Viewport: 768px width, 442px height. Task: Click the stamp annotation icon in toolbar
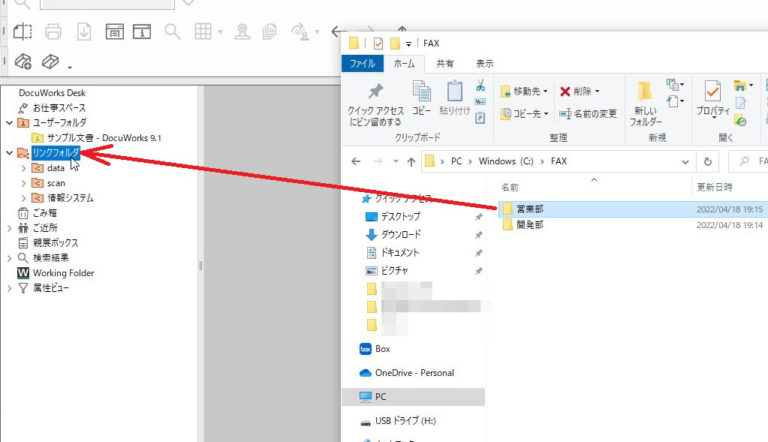pyautogui.click(x=242, y=32)
